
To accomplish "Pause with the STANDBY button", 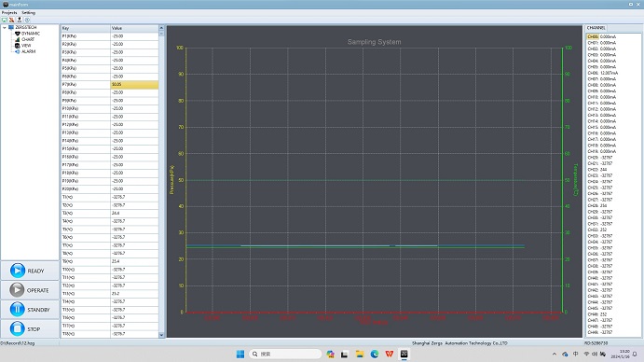I will [x=30, y=310].
